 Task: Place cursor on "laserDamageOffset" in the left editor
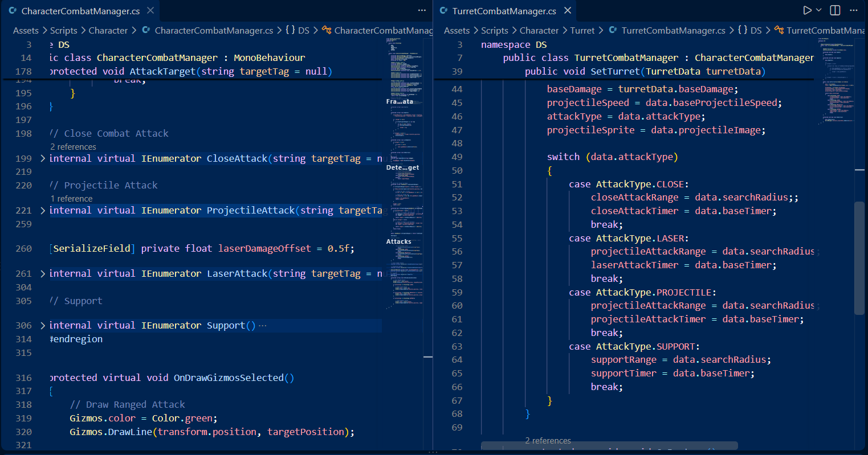264,248
